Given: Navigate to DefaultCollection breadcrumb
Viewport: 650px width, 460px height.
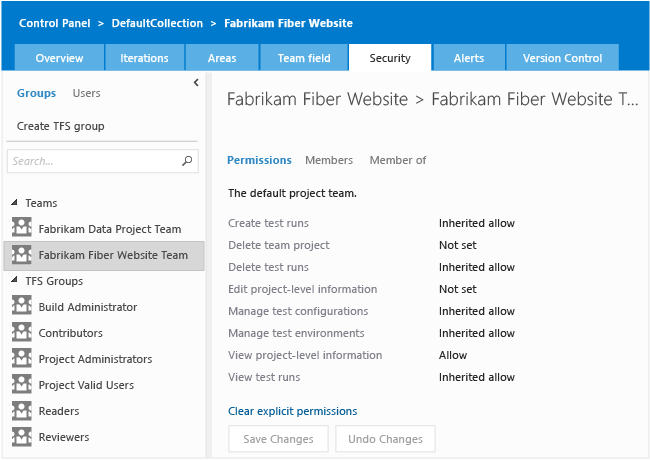Looking at the screenshot, I should pyautogui.click(x=157, y=23).
